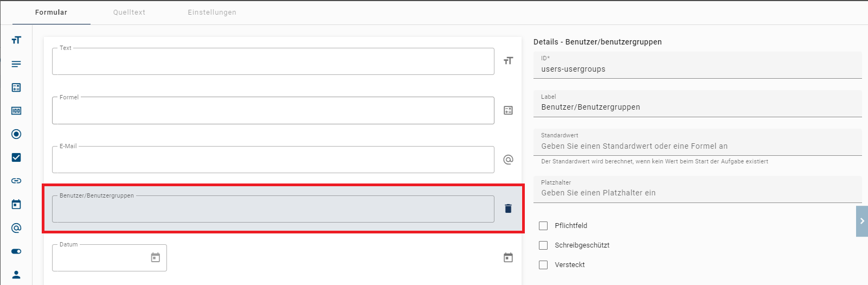Image resolution: width=868 pixels, height=285 pixels.
Task: Collapse the details panel with the arrow
Action: (x=861, y=221)
